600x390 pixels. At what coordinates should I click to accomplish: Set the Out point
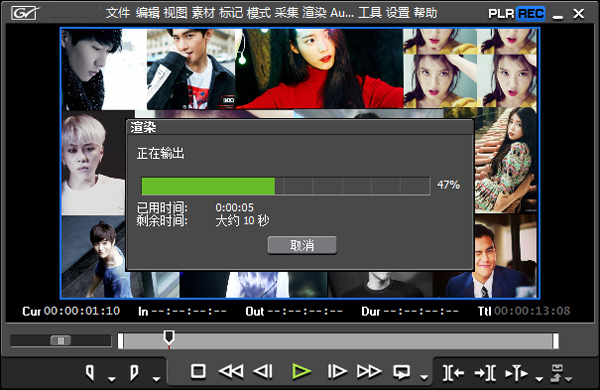134,372
